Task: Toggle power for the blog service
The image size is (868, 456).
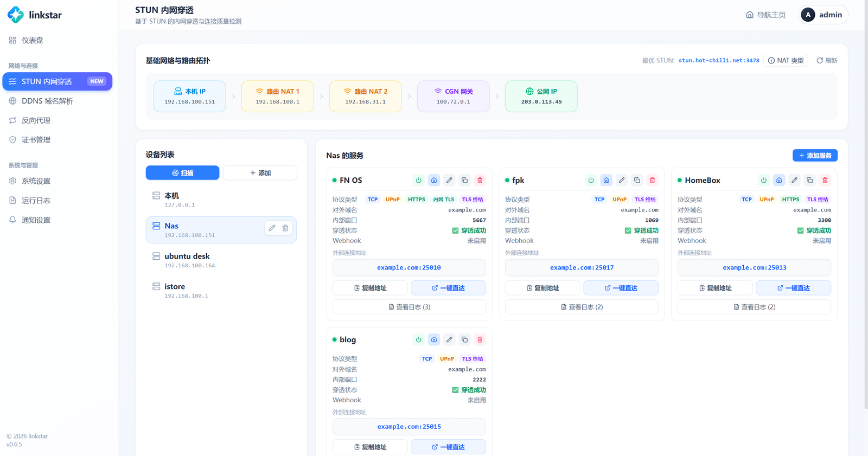Action: pos(419,339)
